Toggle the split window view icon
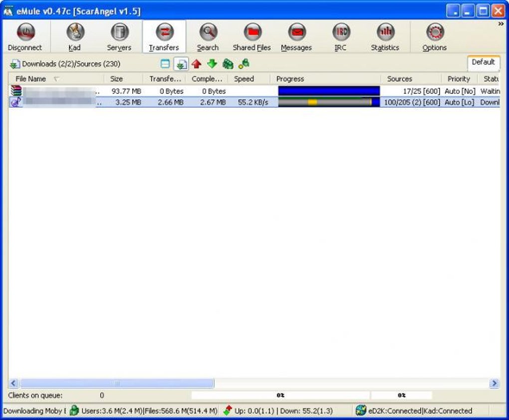Viewport: 509px width, 420px height. (x=165, y=64)
